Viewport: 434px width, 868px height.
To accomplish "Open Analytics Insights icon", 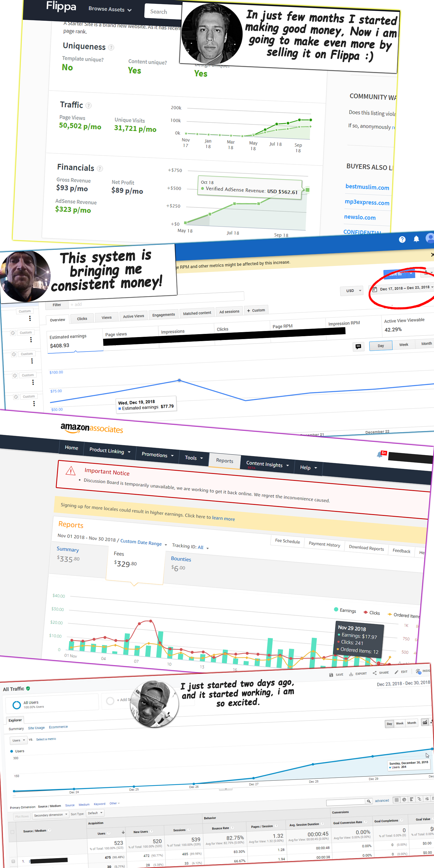I will click(x=418, y=671).
